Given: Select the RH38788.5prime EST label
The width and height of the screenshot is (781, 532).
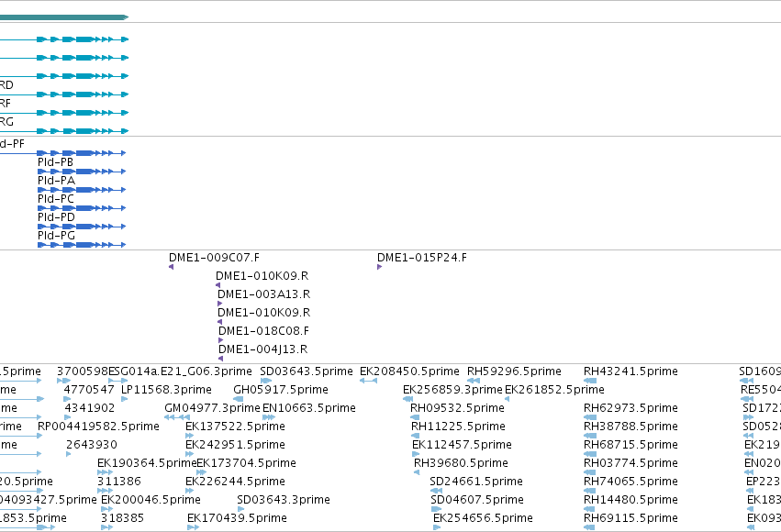Looking at the screenshot, I should (x=630, y=427).
